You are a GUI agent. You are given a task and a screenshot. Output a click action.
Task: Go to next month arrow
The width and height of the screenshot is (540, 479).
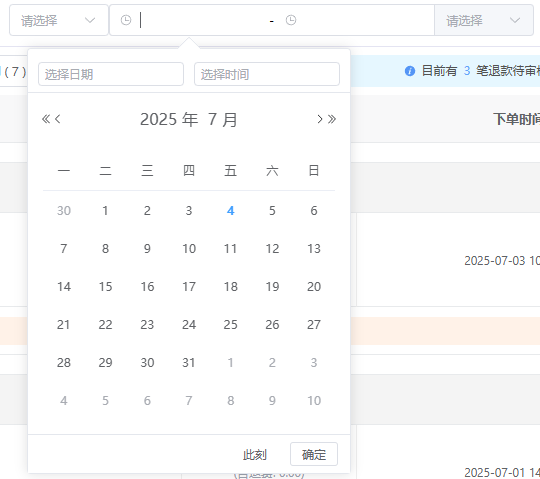click(320, 119)
